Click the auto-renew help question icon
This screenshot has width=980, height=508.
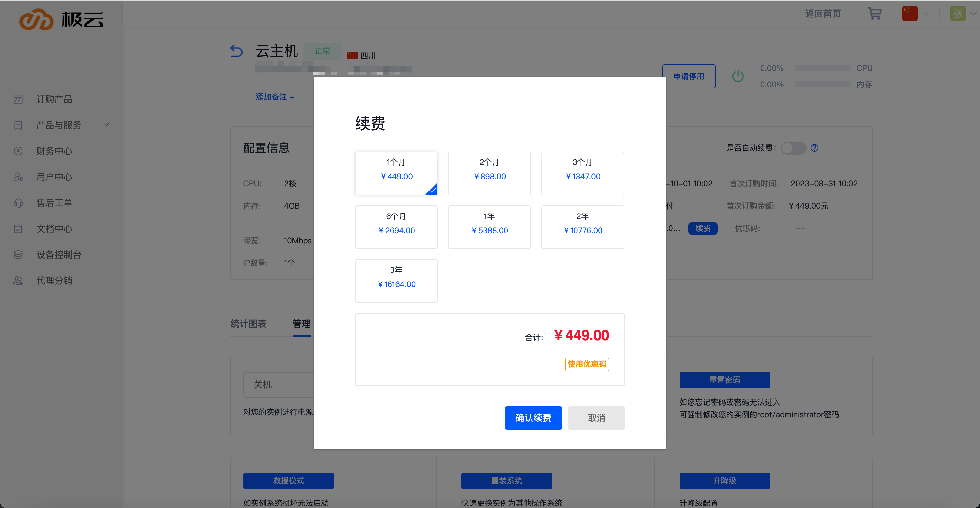(x=814, y=148)
